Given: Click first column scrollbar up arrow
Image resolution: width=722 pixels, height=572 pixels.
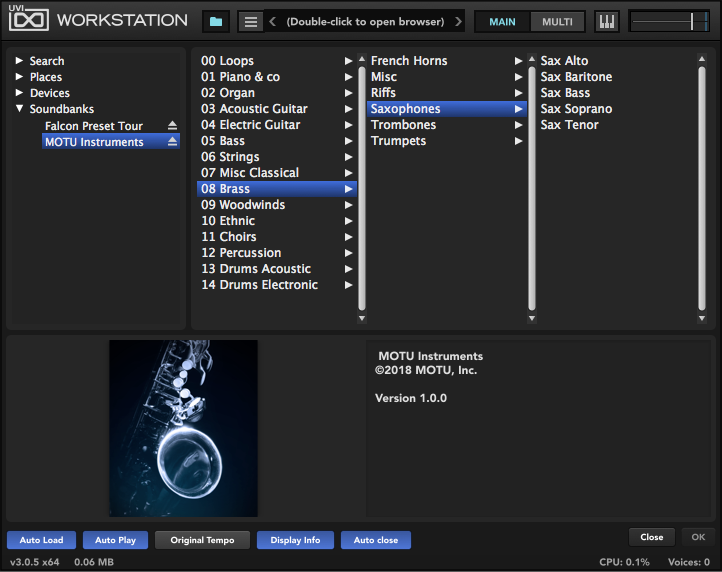Looking at the screenshot, I should click(362, 59).
